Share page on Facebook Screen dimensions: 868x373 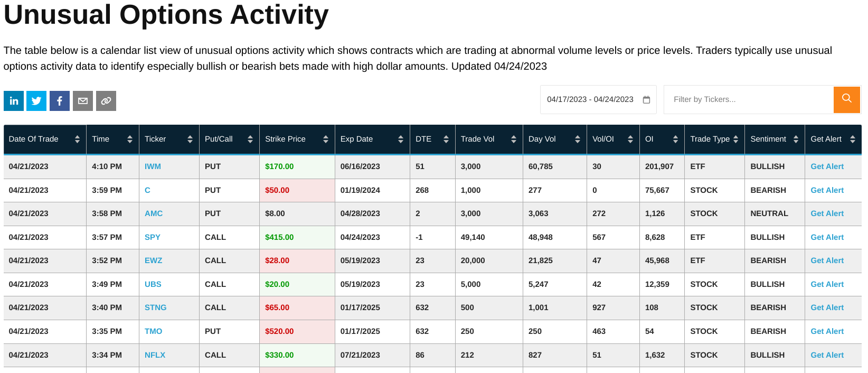(x=60, y=101)
